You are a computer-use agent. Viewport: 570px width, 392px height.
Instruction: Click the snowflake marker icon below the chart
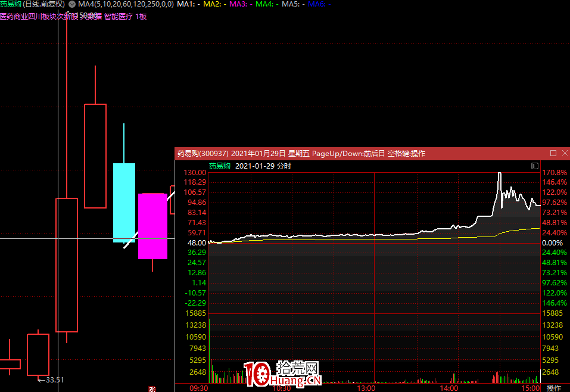(x=152, y=388)
